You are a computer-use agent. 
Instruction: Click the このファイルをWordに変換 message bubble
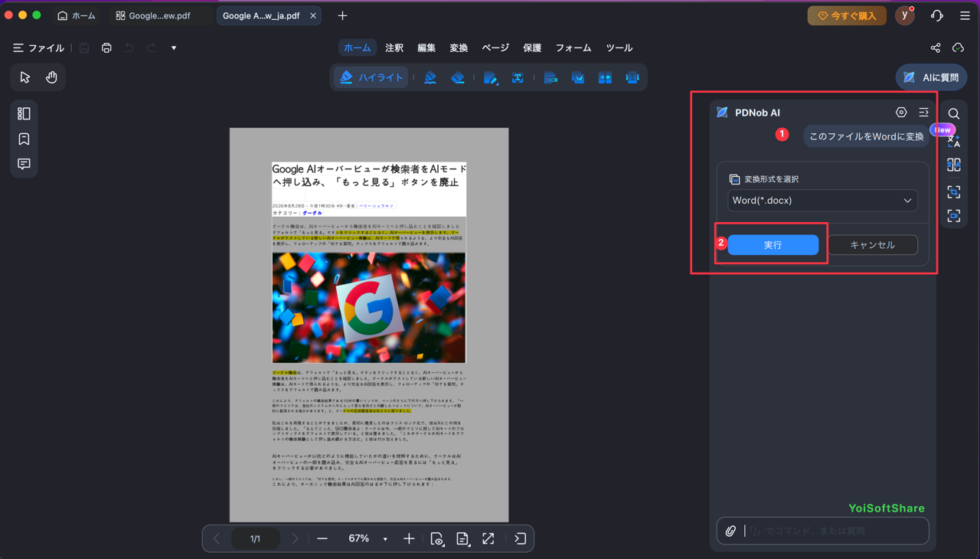(867, 136)
